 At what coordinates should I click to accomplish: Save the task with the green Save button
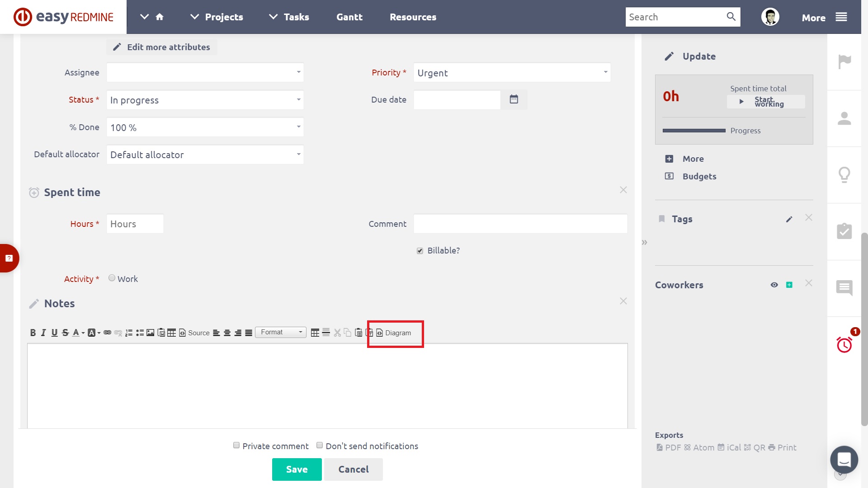coord(297,469)
